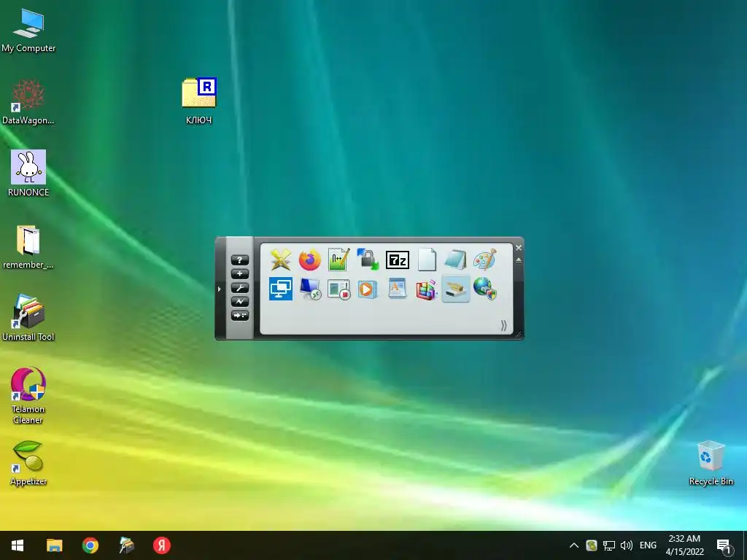Image resolution: width=747 pixels, height=560 pixels.
Task: Open the green notepad-with-pencil editor icon
Action: click(x=338, y=260)
